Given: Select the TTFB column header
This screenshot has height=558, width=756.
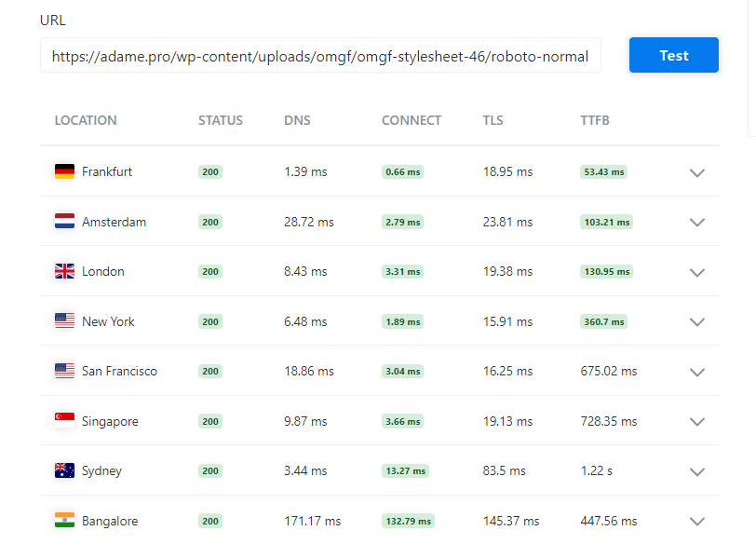Looking at the screenshot, I should pyautogui.click(x=593, y=120).
